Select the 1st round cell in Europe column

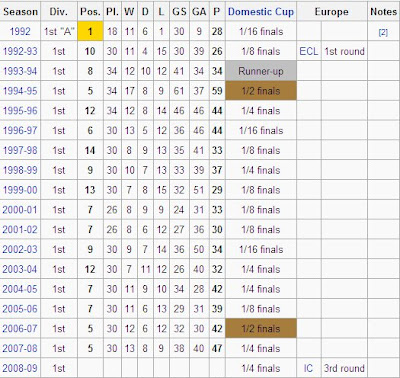[x=345, y=51]
